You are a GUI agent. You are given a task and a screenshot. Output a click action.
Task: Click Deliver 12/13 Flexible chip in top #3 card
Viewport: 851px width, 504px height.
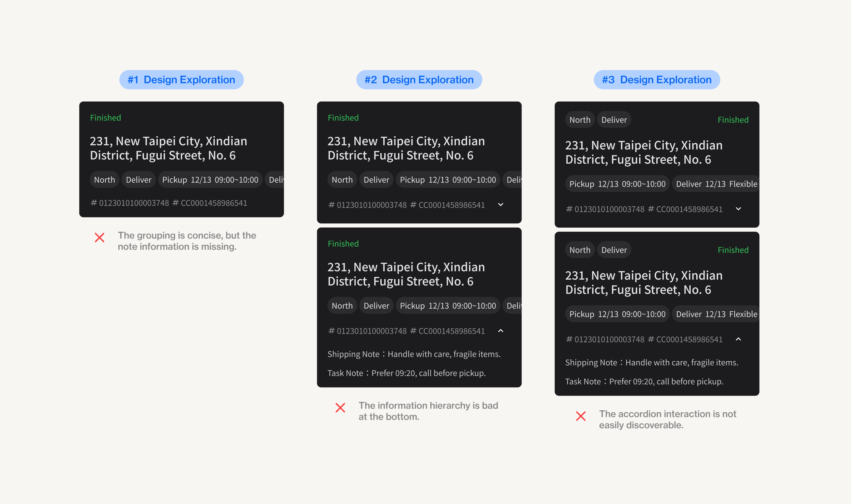[x=716, y=184]
